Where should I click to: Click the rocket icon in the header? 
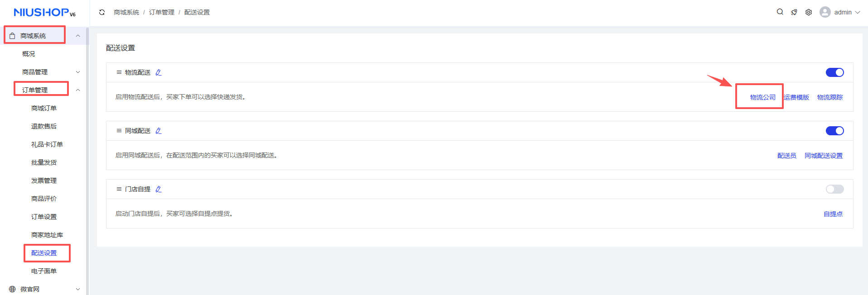click(x=794, y=12)
